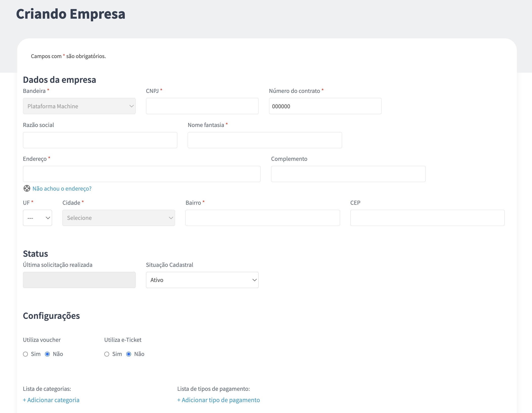Click the 'Lista de tipos de pagamento:' label
Viewport: 532px width, 413px height.
point(213,389)
